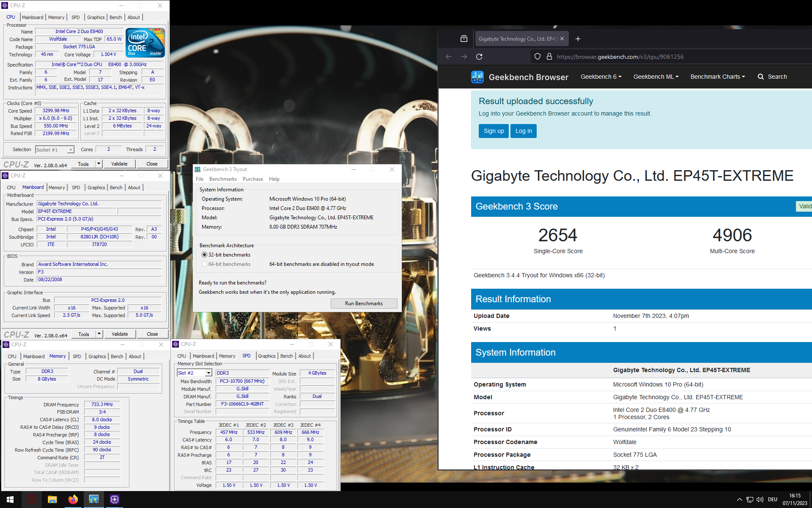Viewport: 812px width, 508px height.
Task: Open File Explorer from the taskbar
Action: pos(52,500)
